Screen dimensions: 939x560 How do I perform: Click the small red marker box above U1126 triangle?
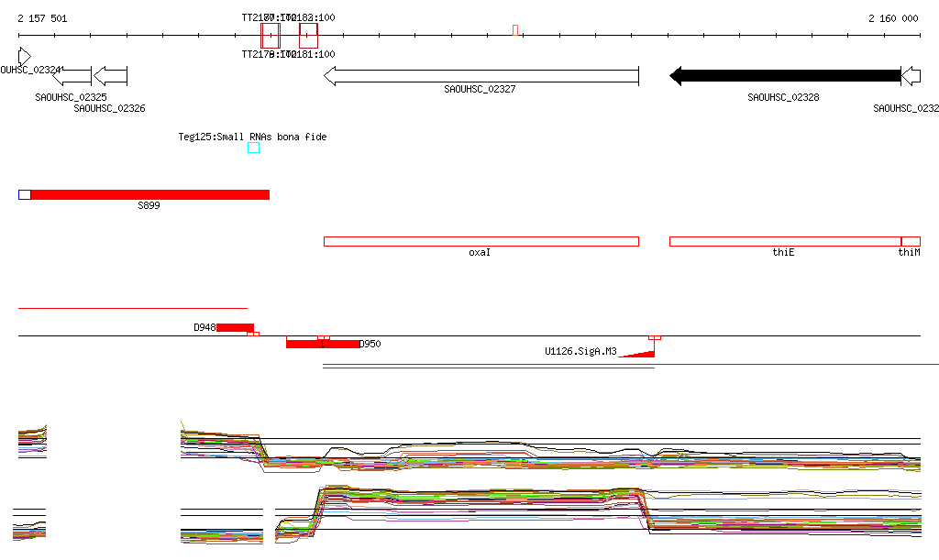click(x=655, y=338)
